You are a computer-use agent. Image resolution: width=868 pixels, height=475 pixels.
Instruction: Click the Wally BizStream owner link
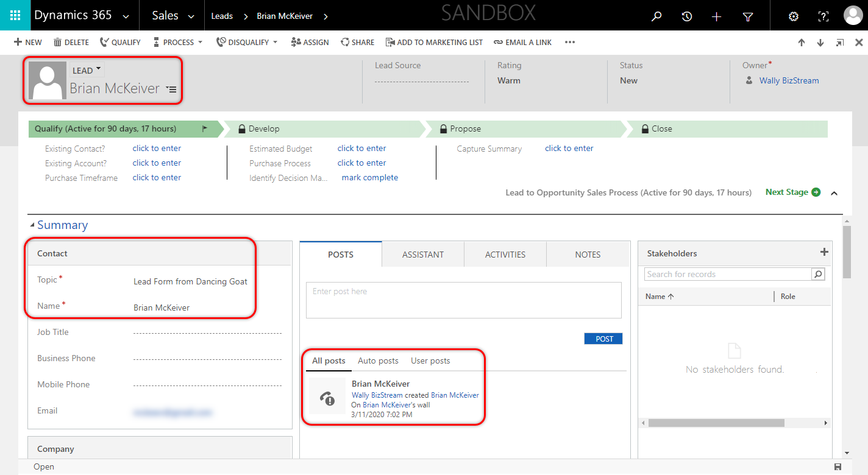coord(789,80)
